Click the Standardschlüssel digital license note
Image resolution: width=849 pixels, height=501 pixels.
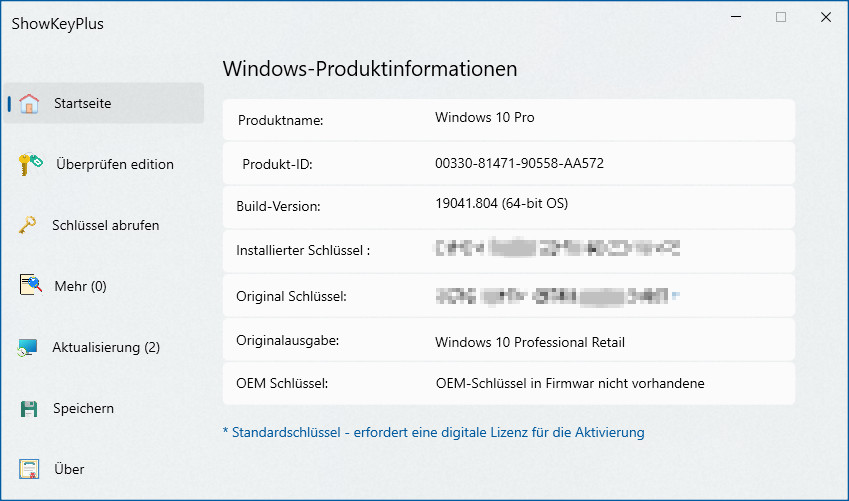coord(433,432)
